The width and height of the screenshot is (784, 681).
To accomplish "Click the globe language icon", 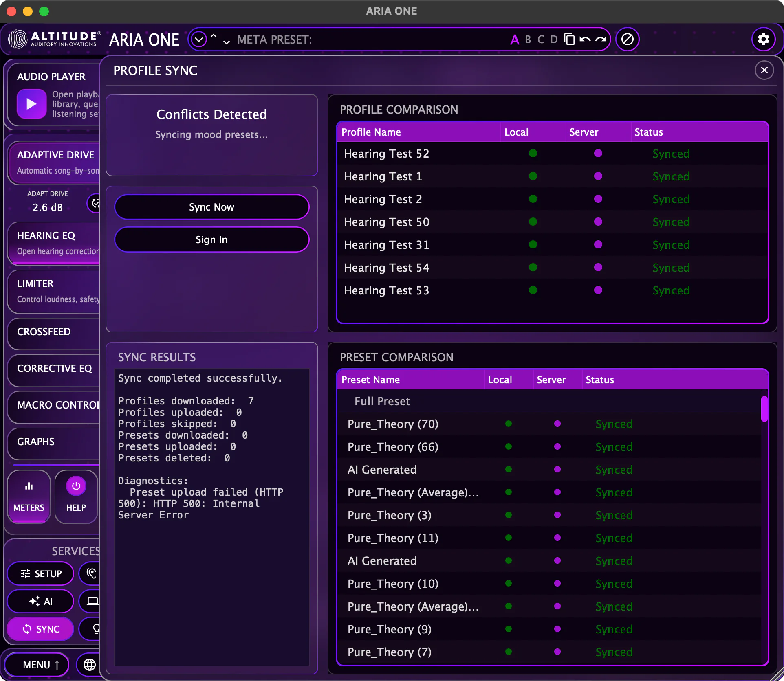I will tap(90, 665).
